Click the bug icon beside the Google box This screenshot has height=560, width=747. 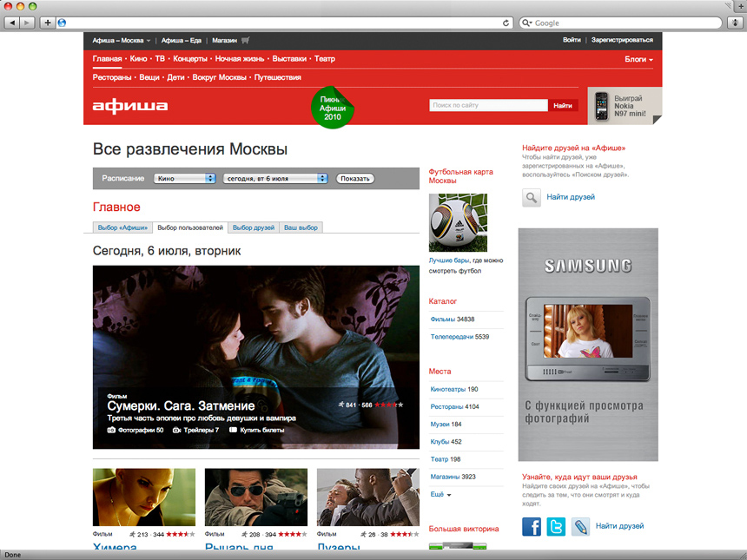(736, 23)
